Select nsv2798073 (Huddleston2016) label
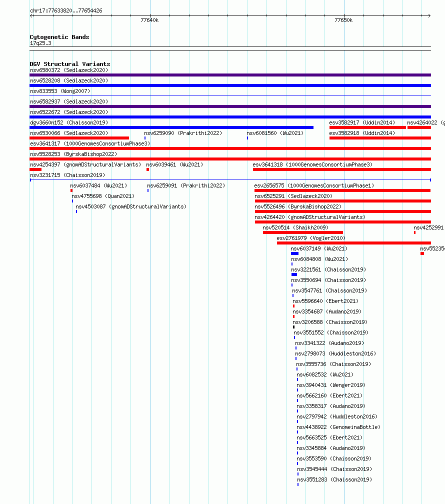 335,353
